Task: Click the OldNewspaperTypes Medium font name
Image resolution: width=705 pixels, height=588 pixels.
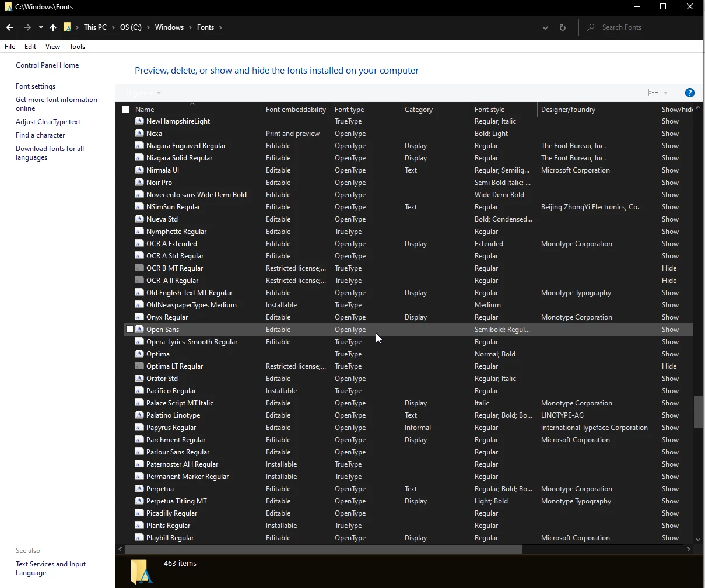Action: pyautogui.click(x=191, y=305)
